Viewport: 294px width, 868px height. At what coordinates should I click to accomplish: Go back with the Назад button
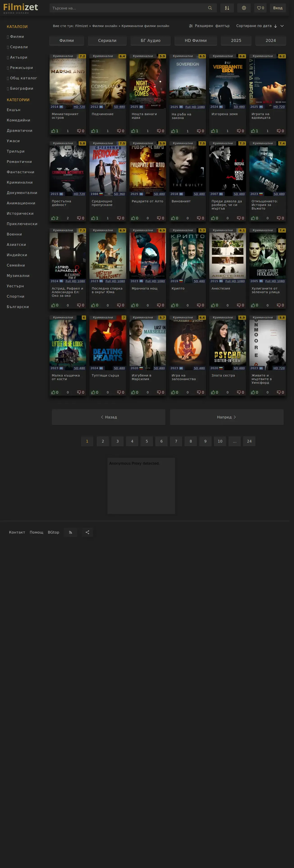pyautogui.click(x=108, y=417)
